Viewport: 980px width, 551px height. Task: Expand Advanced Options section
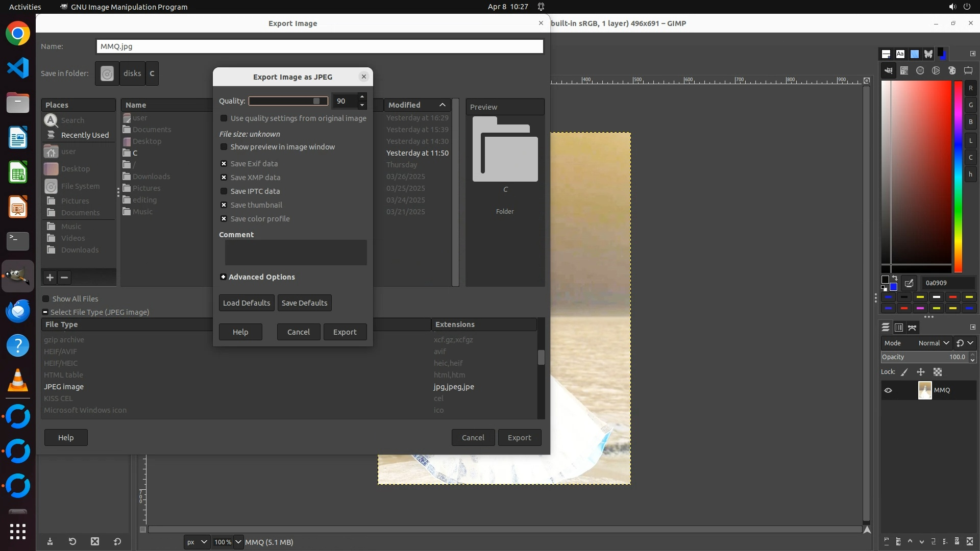point(223,277)
